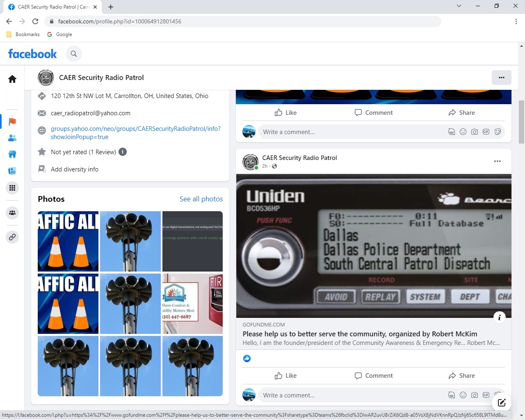525x420 pixels.
Task: Open page options three-dot button
Action: click(x=502, y=78)
